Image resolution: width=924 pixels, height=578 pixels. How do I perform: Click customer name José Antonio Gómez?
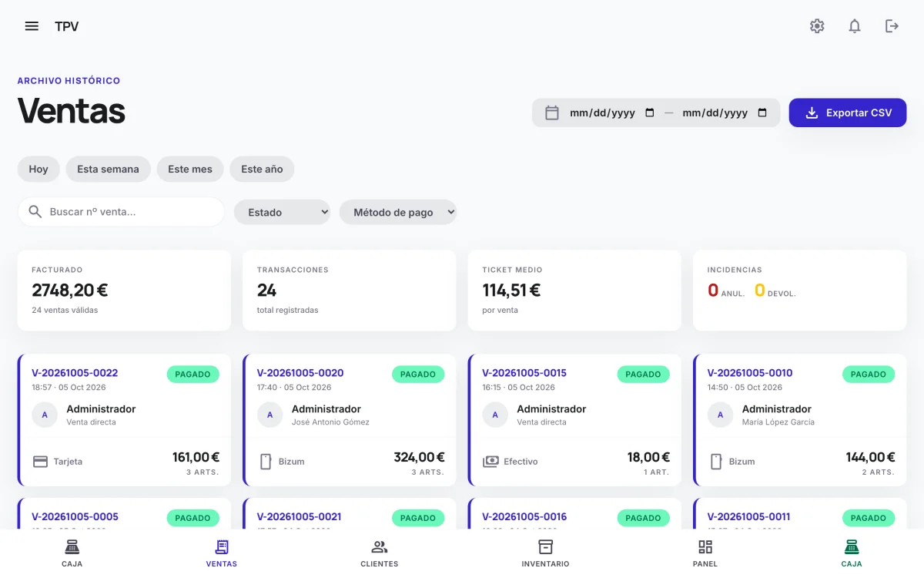(330, 422)
